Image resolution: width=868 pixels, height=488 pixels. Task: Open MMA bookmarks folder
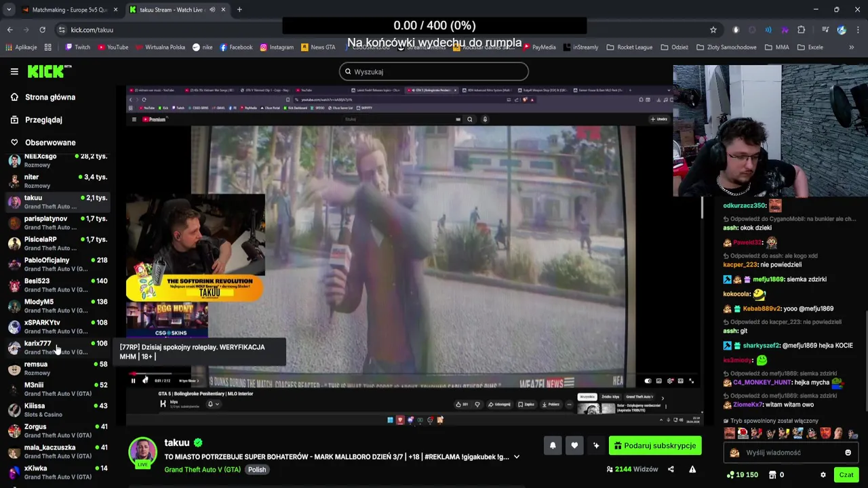pos(776,47)
